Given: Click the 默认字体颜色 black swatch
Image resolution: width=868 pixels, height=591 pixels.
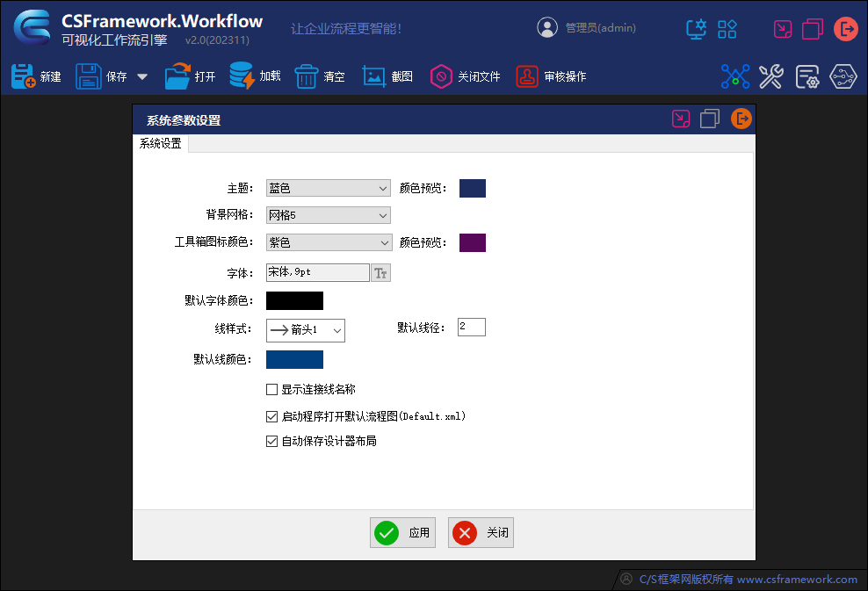Looking at the screenshot, I should point(294,300).
